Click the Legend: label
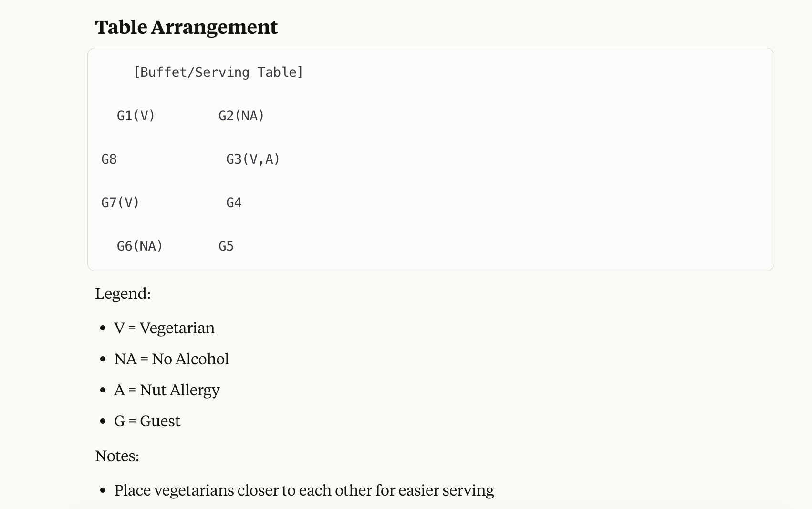 click(123, 294)
